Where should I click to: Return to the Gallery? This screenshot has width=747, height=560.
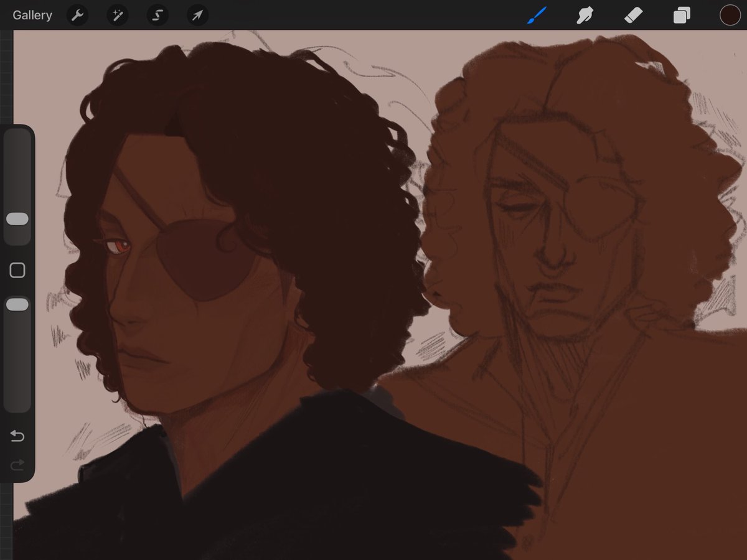(x=32, y=16)
